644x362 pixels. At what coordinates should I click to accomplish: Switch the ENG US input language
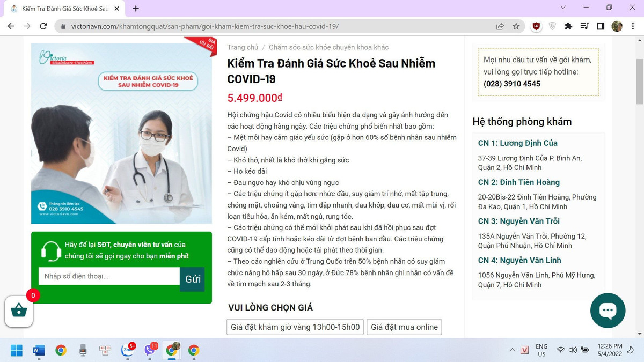[x=541, y=350]
